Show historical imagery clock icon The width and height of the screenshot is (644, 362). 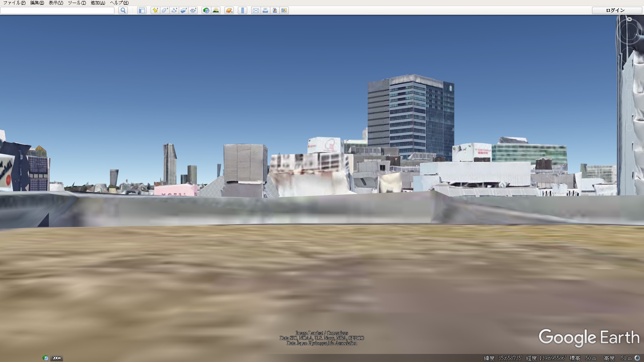[x=206, y=10]
